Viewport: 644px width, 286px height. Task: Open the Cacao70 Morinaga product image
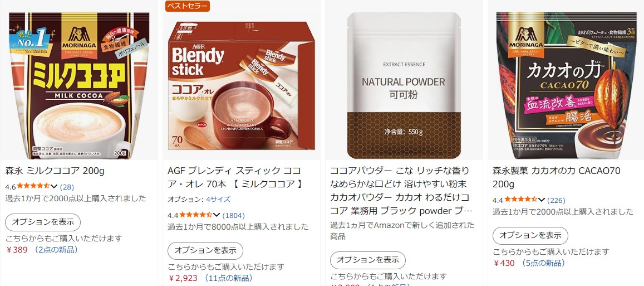(567, 86)
